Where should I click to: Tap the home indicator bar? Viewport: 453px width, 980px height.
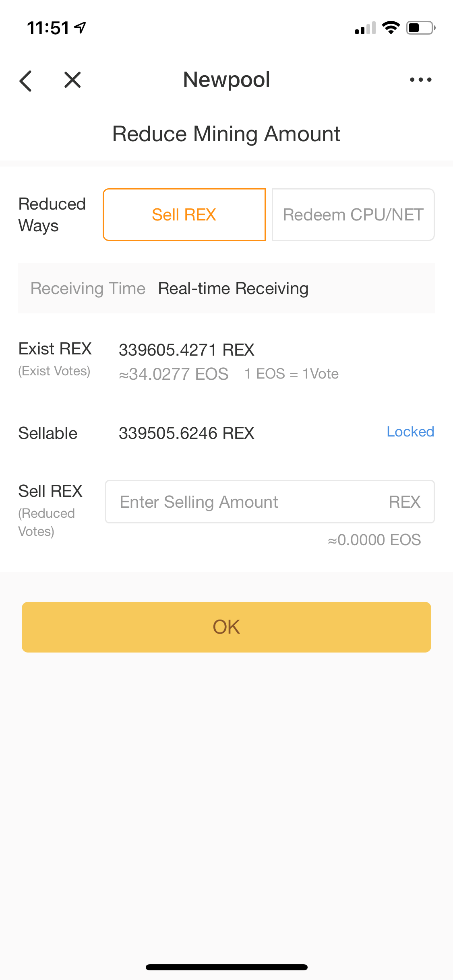click(x=226, y=967)
